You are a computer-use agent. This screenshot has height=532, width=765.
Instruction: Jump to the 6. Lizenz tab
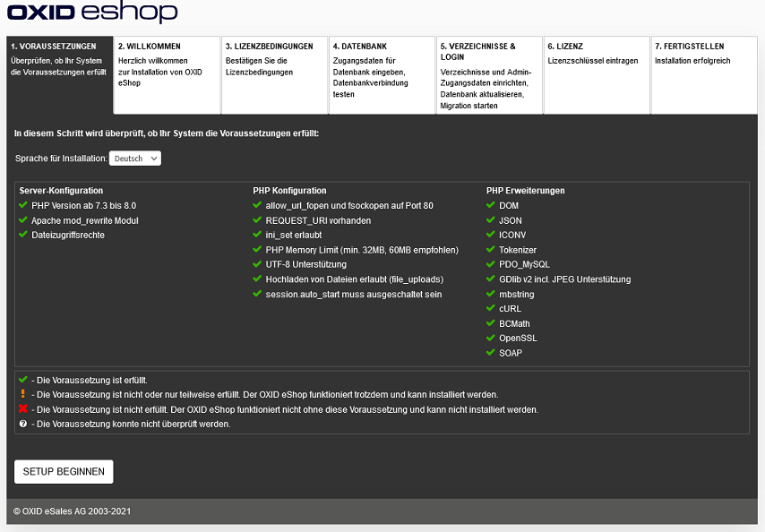597,75
